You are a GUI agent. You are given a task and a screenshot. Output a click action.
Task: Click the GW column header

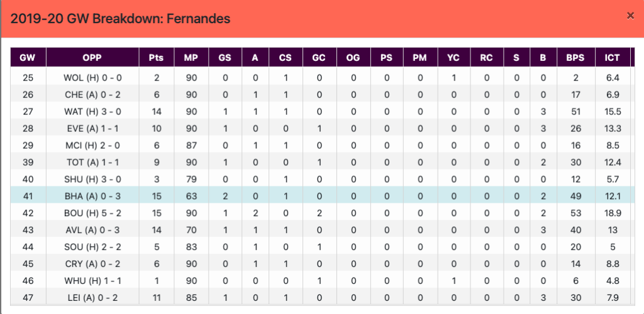coord(27,58)
